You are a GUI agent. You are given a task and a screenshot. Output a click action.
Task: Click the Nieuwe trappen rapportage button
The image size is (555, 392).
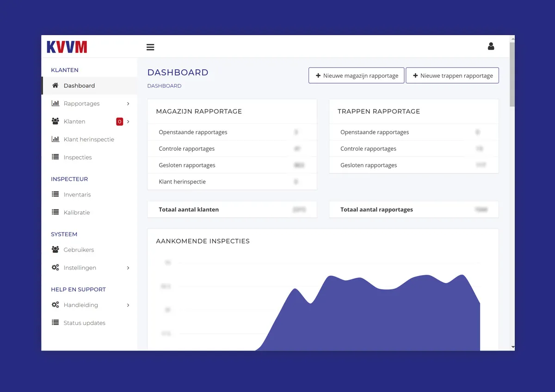tap(452, 75)
